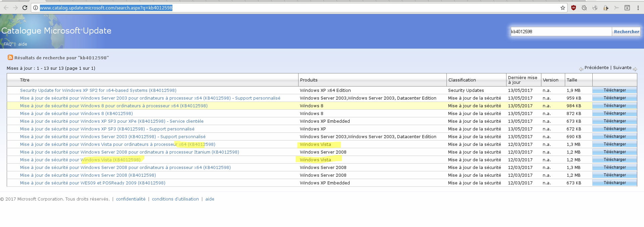Open the aide link in footer
The image size is (644, 227).
pos(210,199)
